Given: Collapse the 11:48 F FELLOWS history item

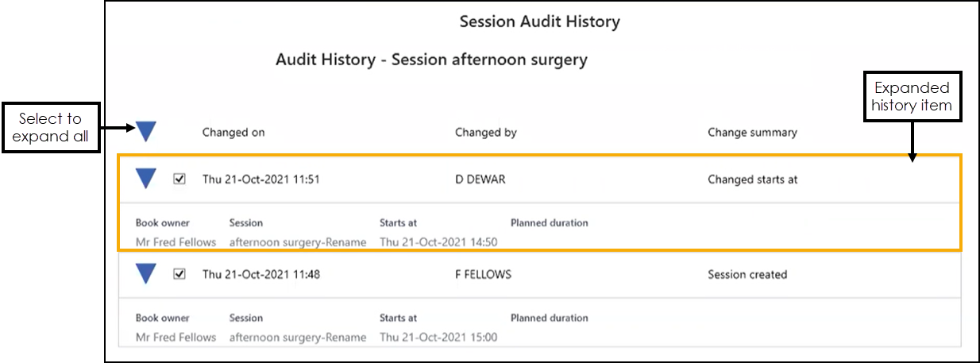Looking at the screenshot, I should 146,274.
